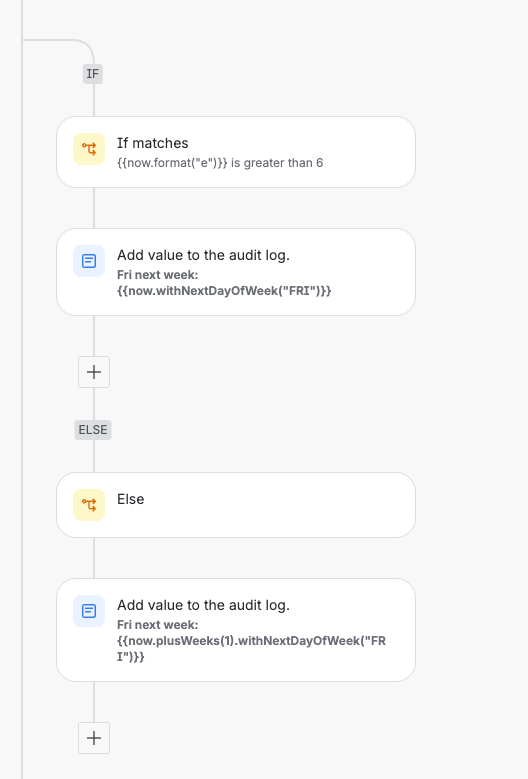The width and height of the screenshot is (528, 779).
Task: Select the If matches card's empty right area
Action: coord(368,152)
